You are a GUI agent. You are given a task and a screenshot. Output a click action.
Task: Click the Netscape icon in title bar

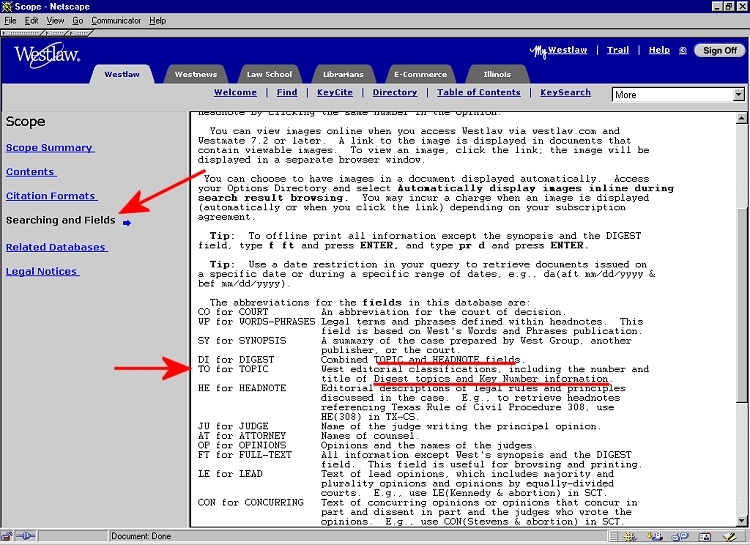7,6
